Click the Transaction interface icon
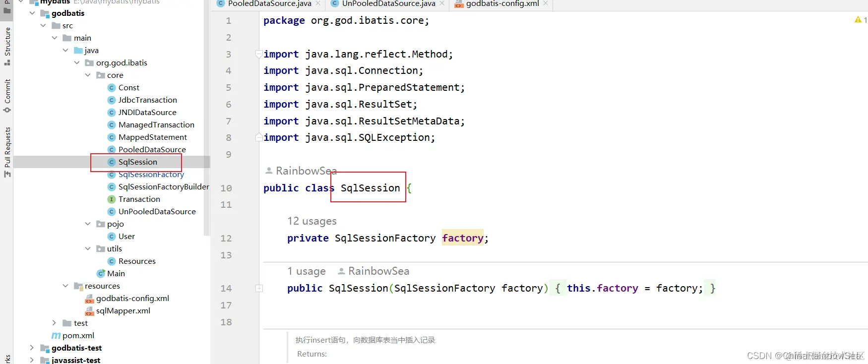 tap(112, 199)
